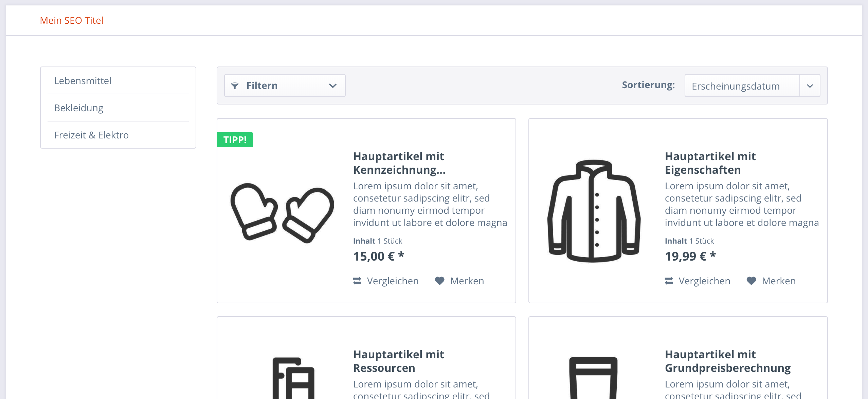Viewport: 868px width, 399px height.
Task: Open the Sortierung dropdown selector
Action: pyautogui.click(x=751, y=85)
